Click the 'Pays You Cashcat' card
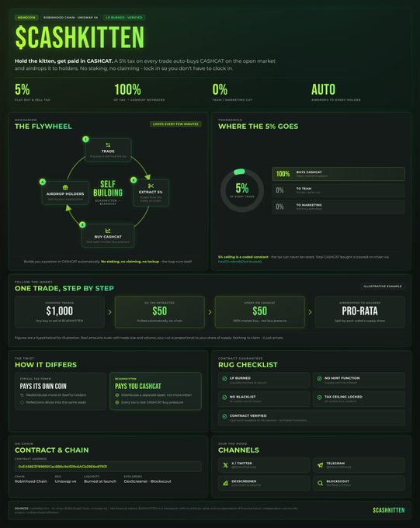This screenshot has height=528, width=420. pyautogui.click(x=155, y=391)
